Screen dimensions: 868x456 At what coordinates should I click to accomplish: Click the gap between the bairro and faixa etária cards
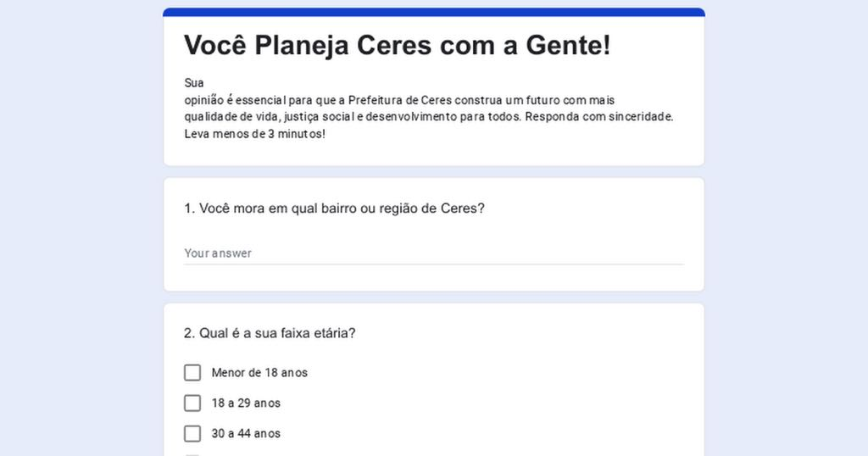click(x=433, y=298)
